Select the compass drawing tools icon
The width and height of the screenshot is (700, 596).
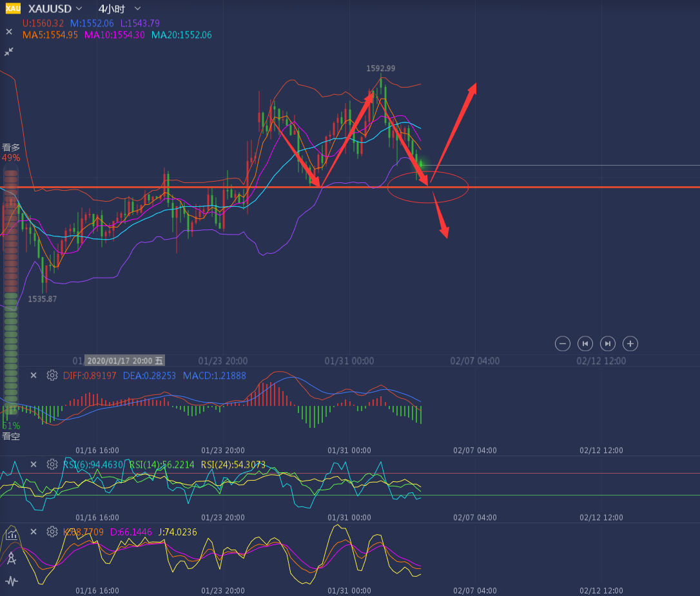coord(11,558)
